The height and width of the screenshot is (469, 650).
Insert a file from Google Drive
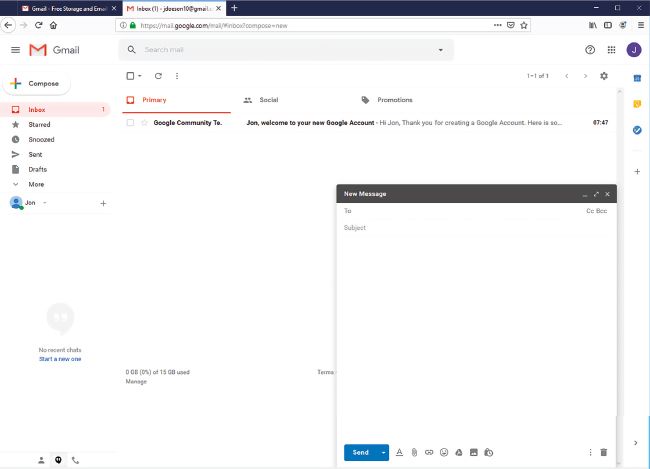[x=459, y=453]
